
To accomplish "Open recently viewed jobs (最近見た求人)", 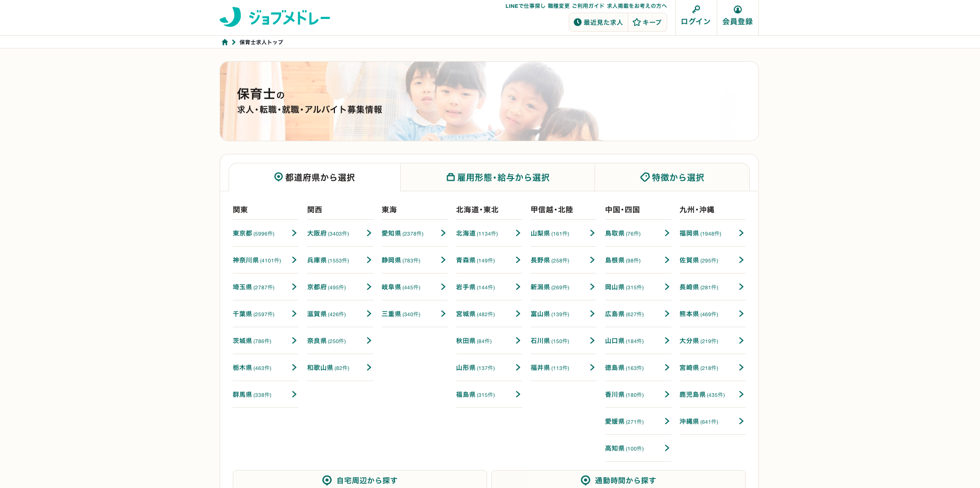I will [x=598, y=22].
